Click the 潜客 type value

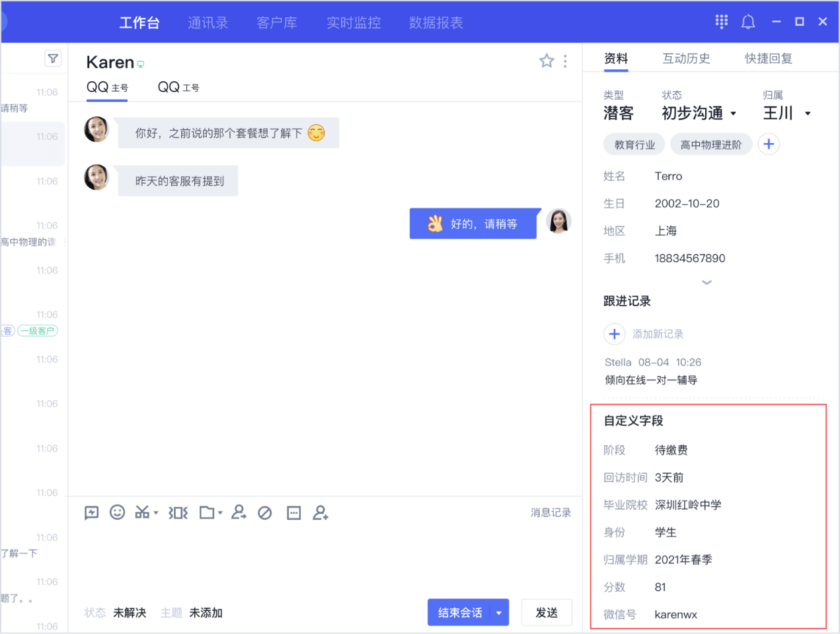[x=619, y=114]
